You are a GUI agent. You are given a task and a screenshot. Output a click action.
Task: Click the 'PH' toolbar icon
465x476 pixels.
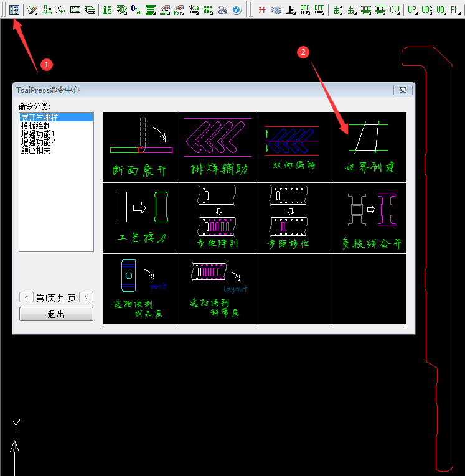(455, 10)
